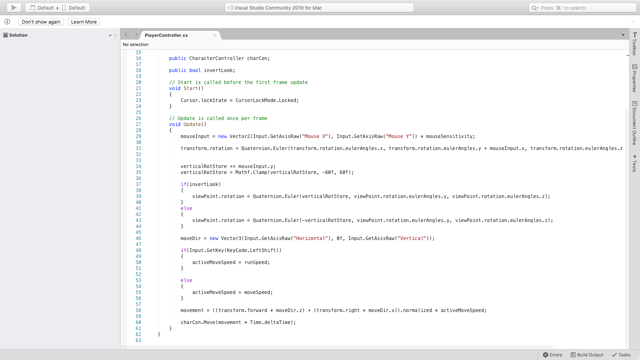Open the Errors pad
The width and height of the screenshot is (640, 360).
(552, 355)
